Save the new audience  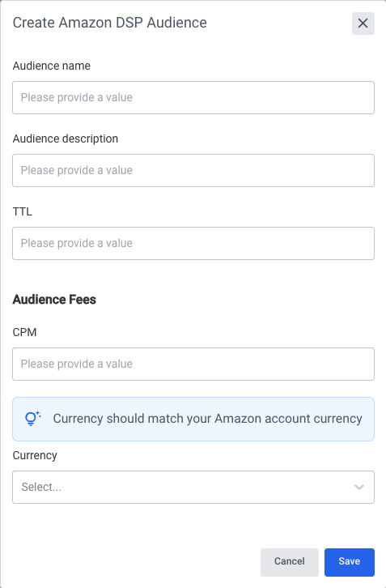pyautogui.click(x=350, y=562)
